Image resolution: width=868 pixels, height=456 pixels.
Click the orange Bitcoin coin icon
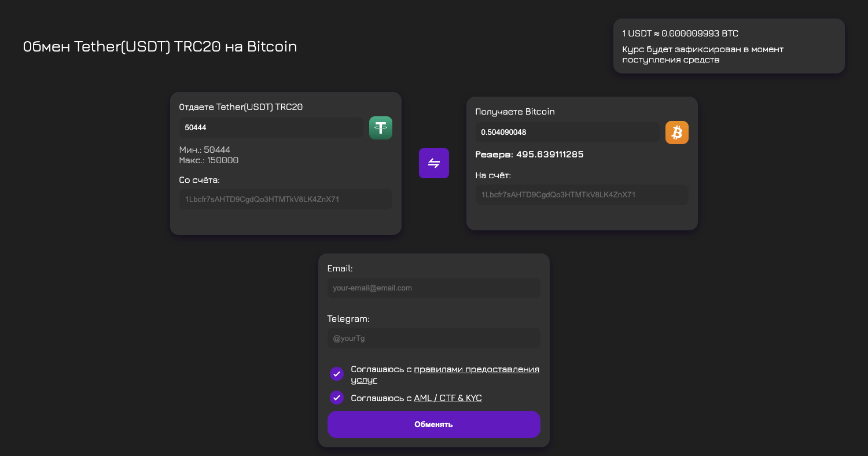(x=677, y=132)
